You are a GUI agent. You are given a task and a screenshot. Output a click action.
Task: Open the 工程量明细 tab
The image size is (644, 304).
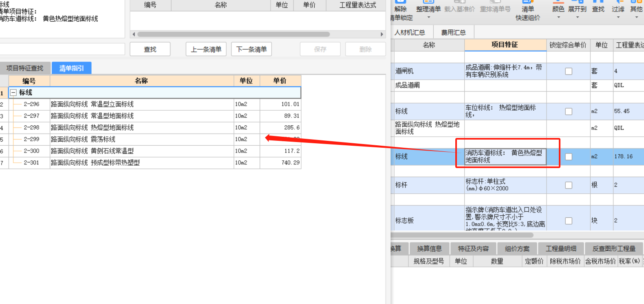pos(561,248)
